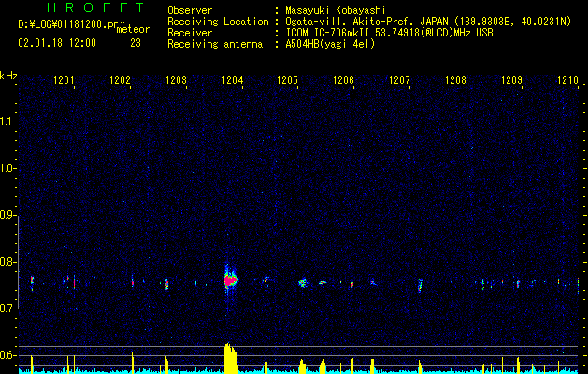The height and width of the screenshot is (374, 588).
Task: Click the ICOM IC-706mkII receiver text
Action: coord(389,33)
